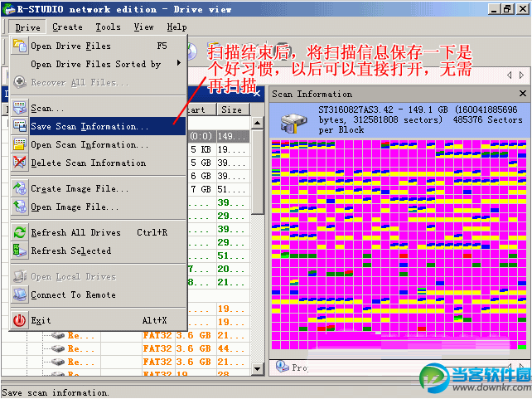Viewport: 532px width, 399px height.
Task: Open the Create menu
Action: [x=67, y=27]
